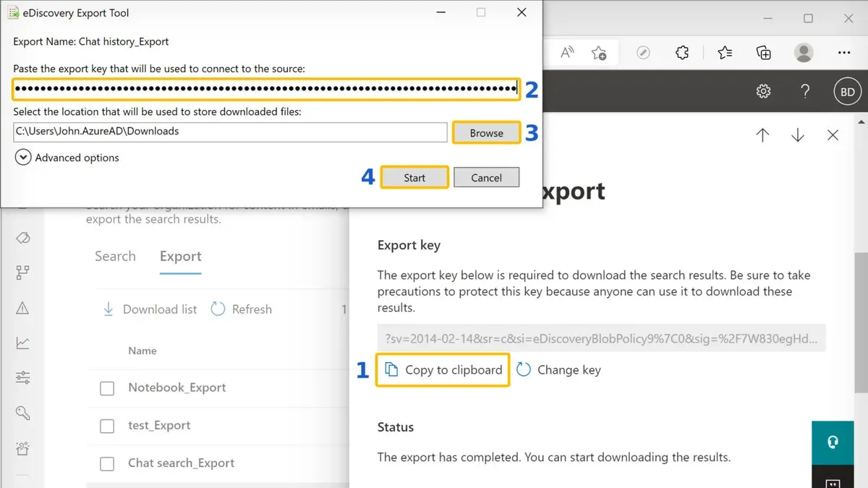Click the headset support icon
Image resolution: width=868 pixels, height=488 pixels.
[833, 442]
